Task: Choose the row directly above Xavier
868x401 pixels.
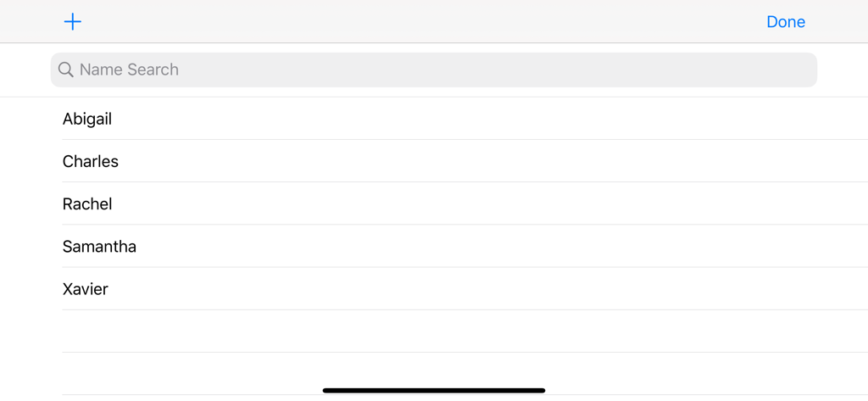Action: coord(99,247)
